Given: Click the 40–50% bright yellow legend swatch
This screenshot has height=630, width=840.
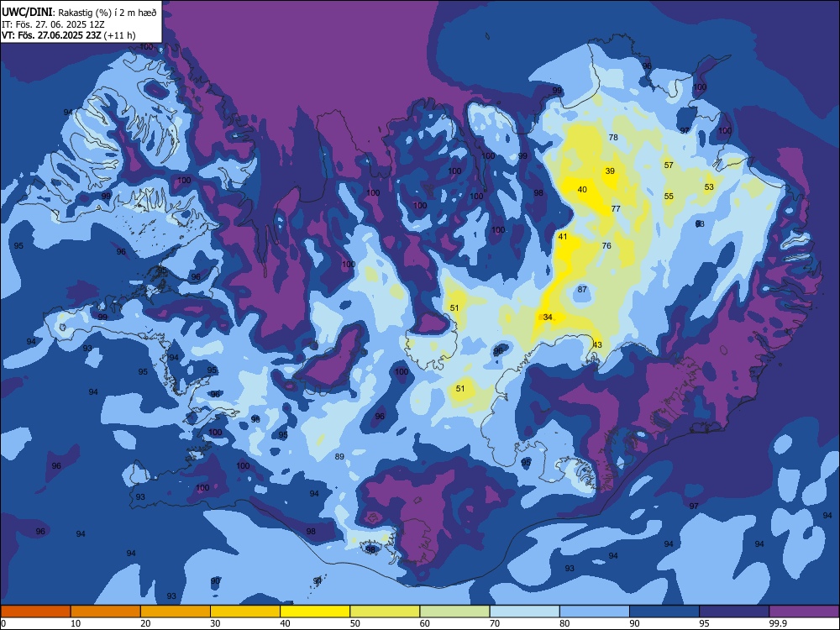Looking at the screenshot, I should coord(315,612).
